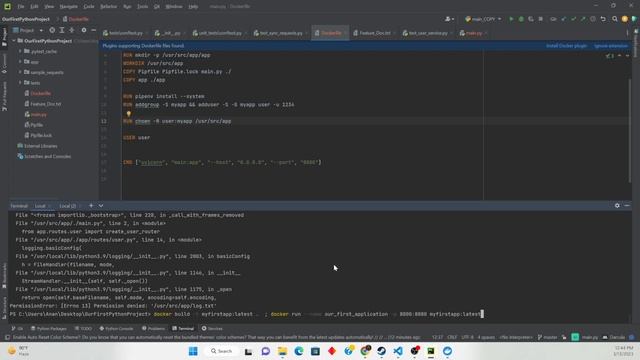Click the Commit checkmark icon
Screen dimensions: 640x360
tap(573, 19)
